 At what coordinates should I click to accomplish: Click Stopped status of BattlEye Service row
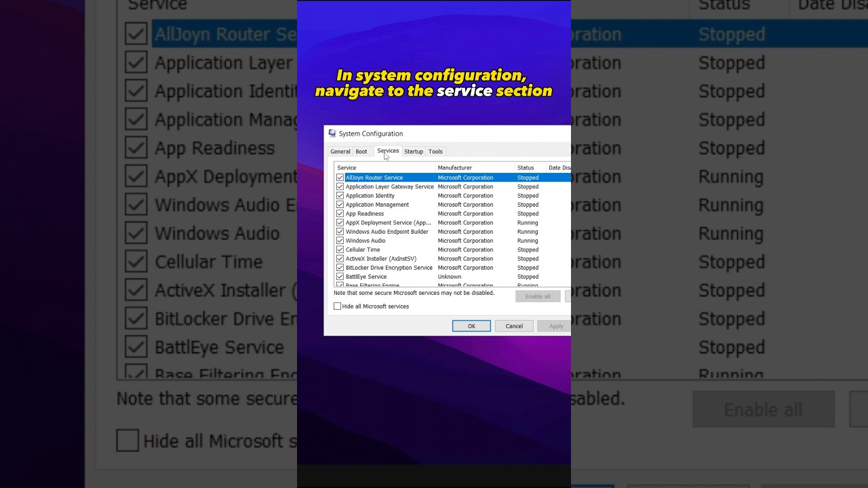tap(528, 277)
